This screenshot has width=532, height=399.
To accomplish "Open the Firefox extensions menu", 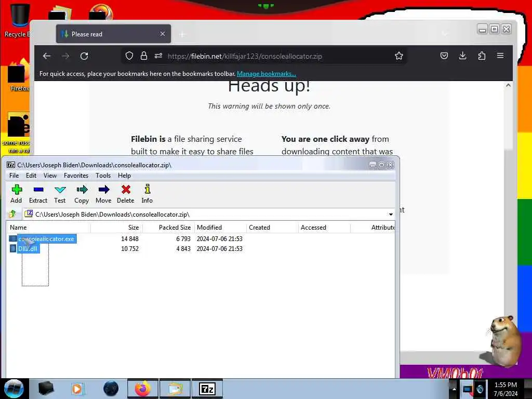I will (482, 56).
